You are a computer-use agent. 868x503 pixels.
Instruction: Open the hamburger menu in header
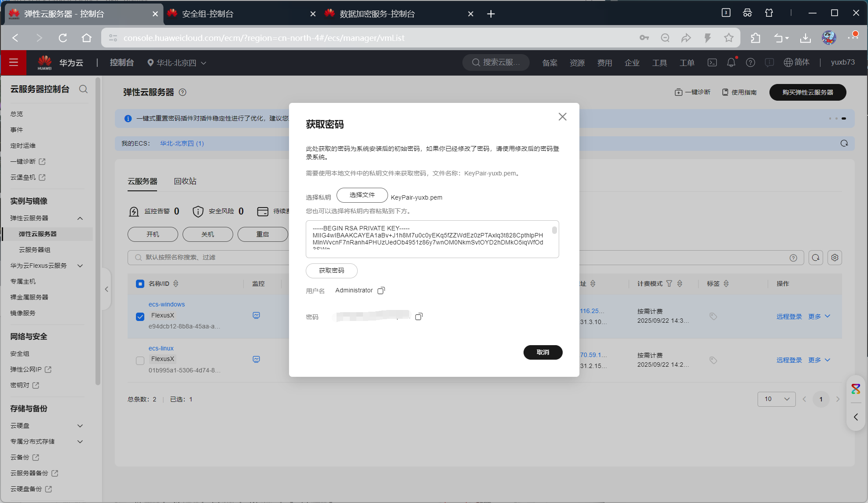[14, 63]
